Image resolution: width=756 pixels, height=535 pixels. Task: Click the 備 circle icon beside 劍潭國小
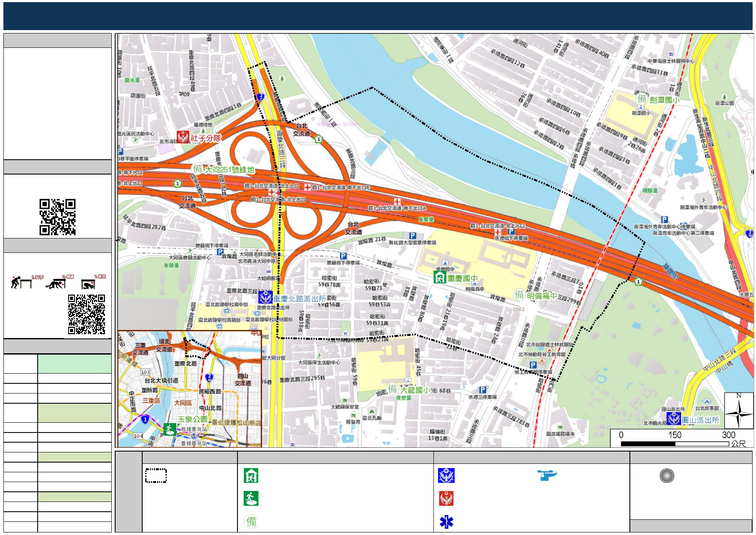pyautogui.click(x=642, y=99)
